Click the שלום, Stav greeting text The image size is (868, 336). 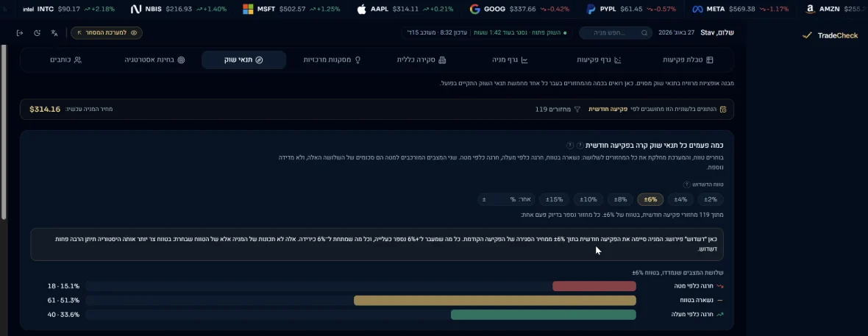point(717,32)
